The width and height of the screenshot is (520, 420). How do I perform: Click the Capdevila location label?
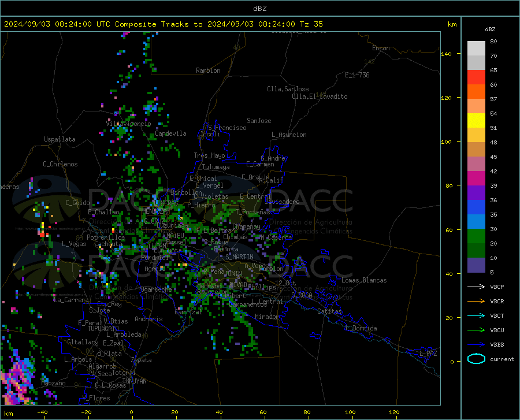pyautogui.click(x=170, y=133)
